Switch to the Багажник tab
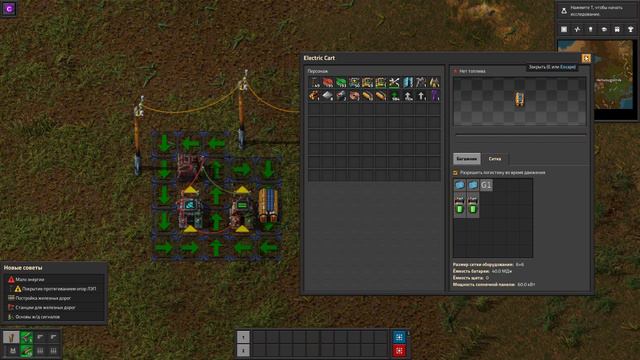The height and width of the screenshot is (360, 640). click(467, 159)
